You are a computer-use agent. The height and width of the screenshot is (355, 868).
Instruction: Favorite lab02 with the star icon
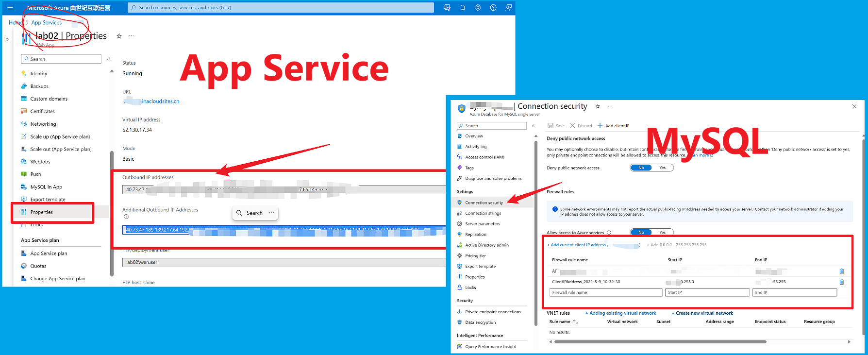tap(119, 36)
